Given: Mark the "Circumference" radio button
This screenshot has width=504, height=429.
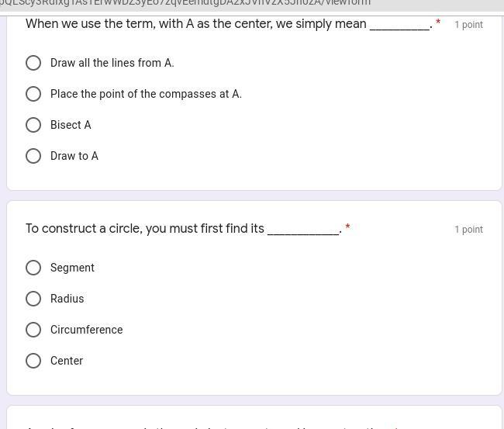Looking at the screenshot, I should [x=33, y=330].
